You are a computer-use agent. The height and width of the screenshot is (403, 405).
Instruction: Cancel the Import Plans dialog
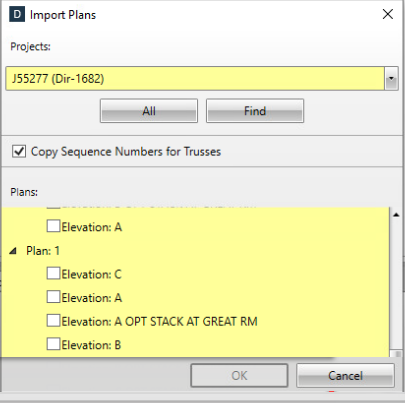pos(345,376)
